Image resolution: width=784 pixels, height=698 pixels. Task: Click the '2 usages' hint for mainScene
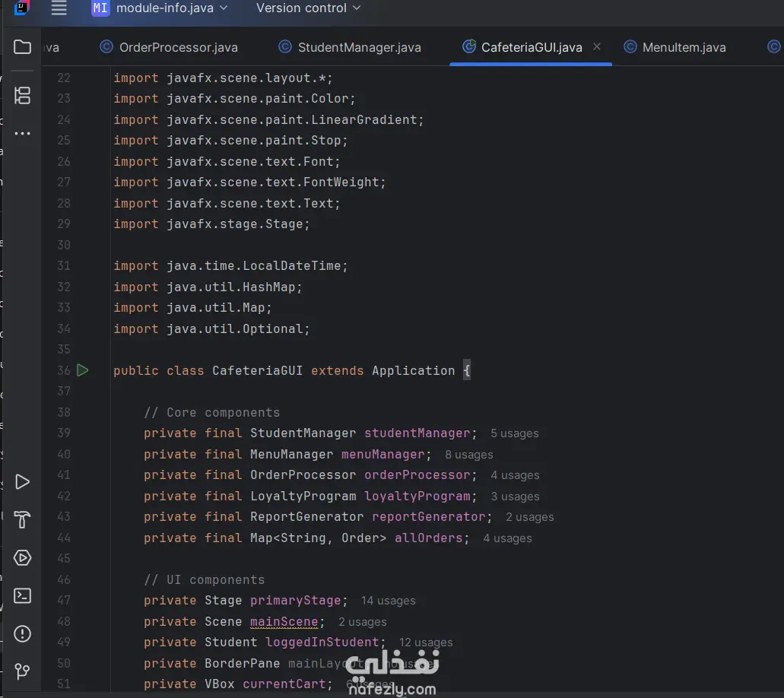(363, 622)
